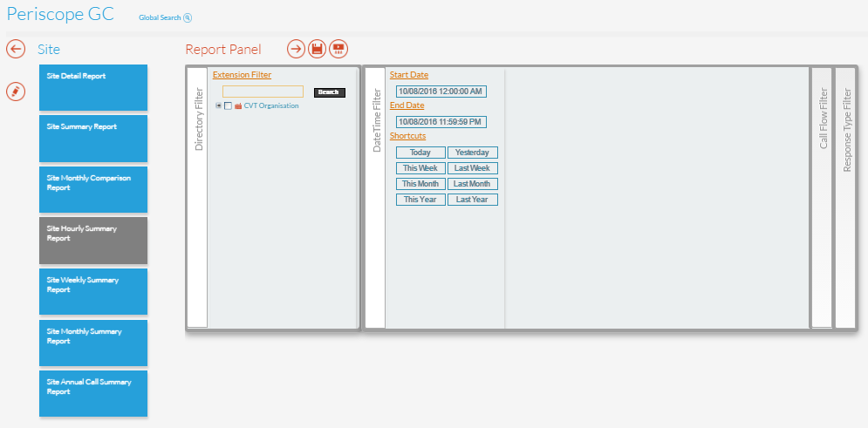Open Site Monthly Summary Report tile

[93, 343]
